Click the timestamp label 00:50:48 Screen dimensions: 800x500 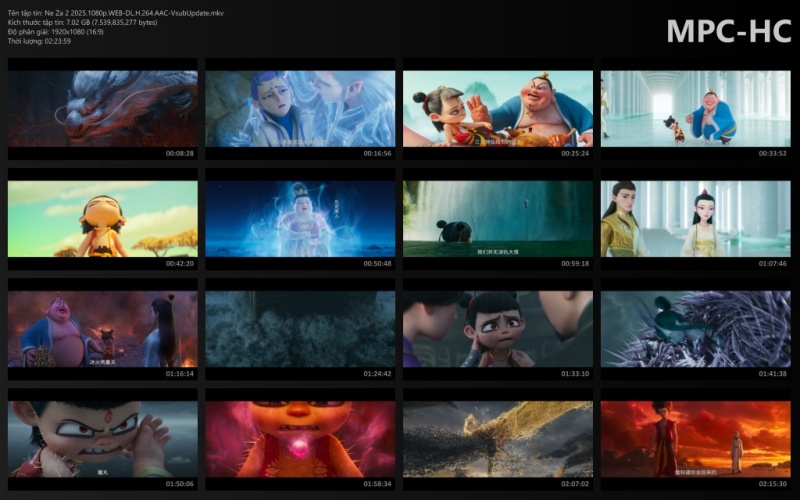tap(377, 263)
